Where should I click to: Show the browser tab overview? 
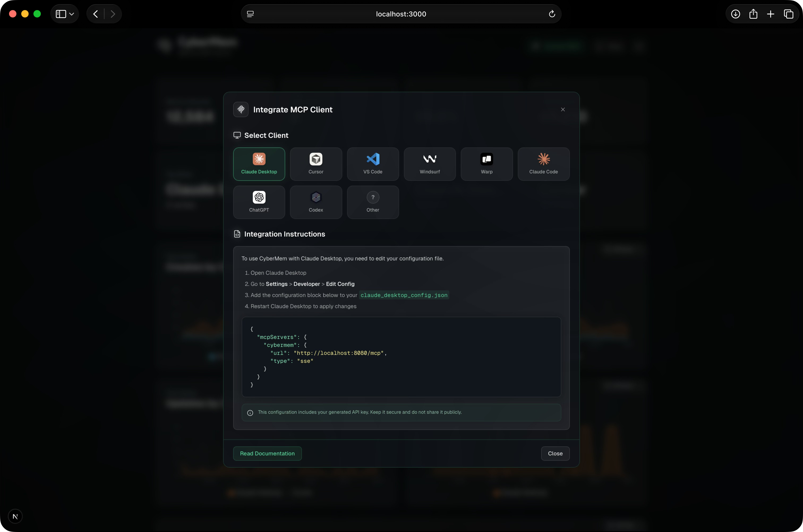point(788,14)
